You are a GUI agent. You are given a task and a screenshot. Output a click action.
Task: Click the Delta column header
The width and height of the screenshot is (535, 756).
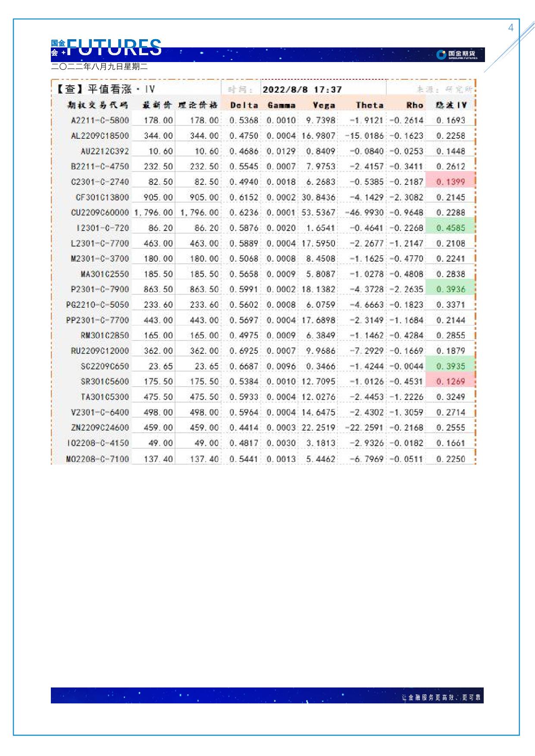244,105
